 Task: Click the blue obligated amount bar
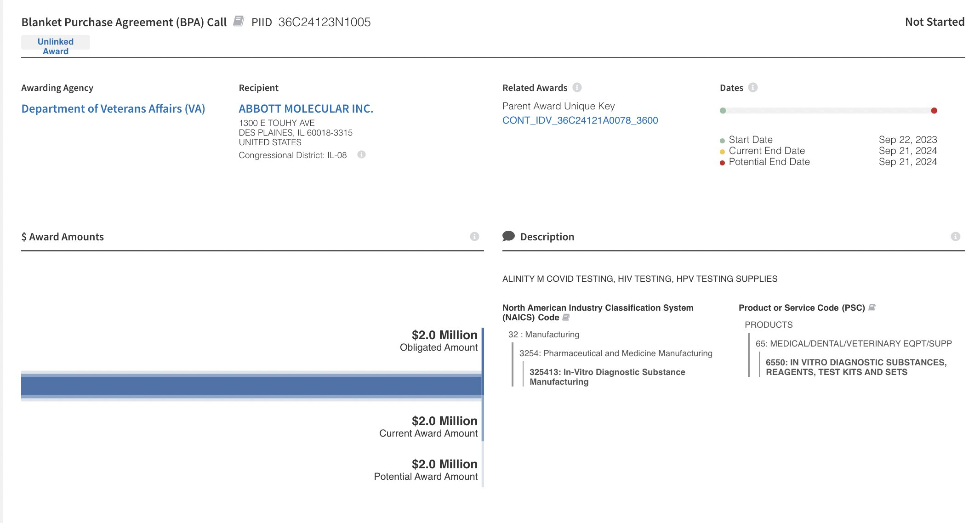click(x=251, y=386)
